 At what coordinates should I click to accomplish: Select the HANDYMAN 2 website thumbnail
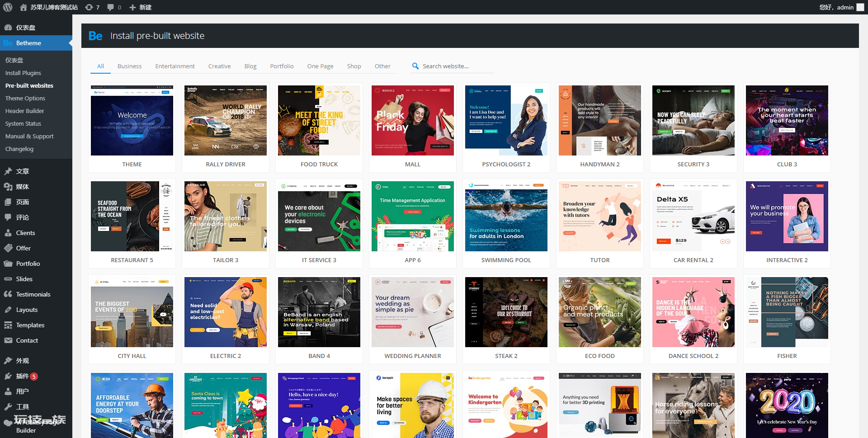click(600, 120)
